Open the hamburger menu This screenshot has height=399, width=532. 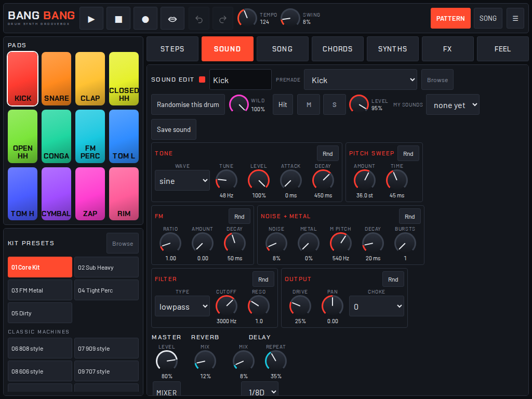pos(515,18)
